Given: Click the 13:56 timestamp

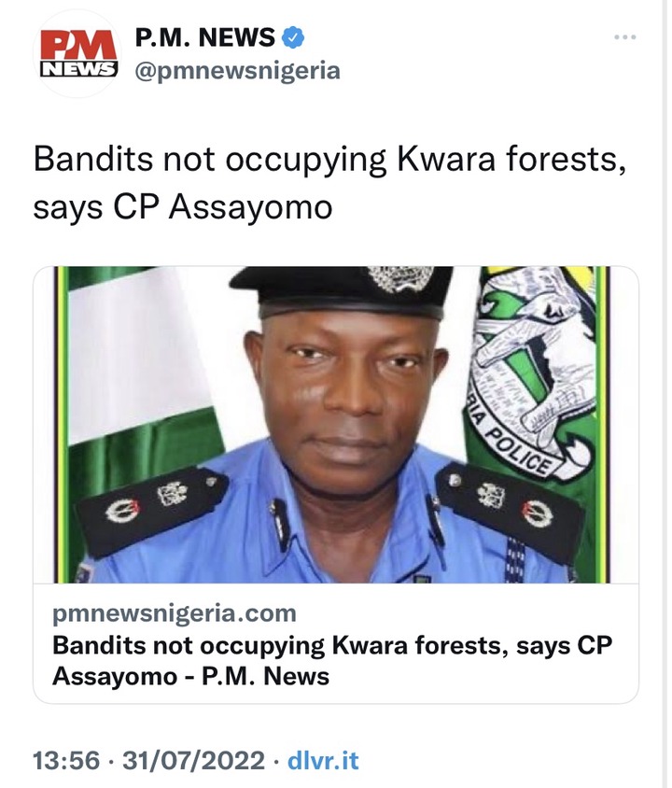Looking at the screenshot, I should click(x=66, y=760).
